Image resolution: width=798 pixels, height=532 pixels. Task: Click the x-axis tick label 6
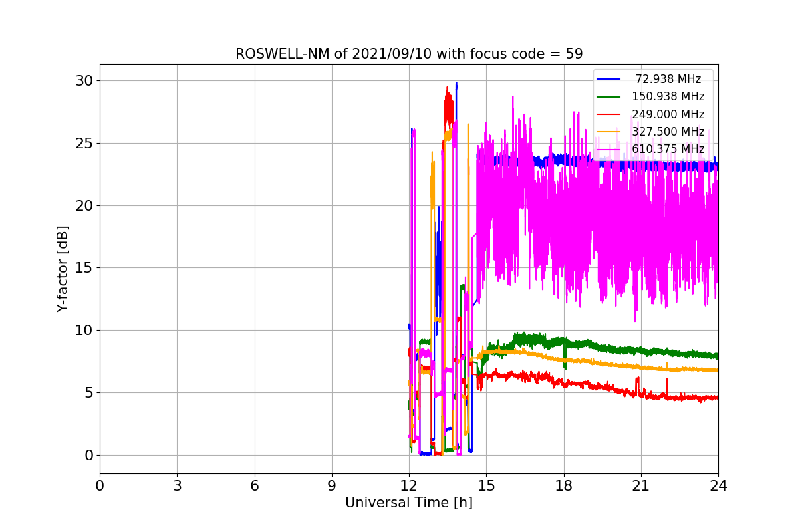click(x=254, y=485)
